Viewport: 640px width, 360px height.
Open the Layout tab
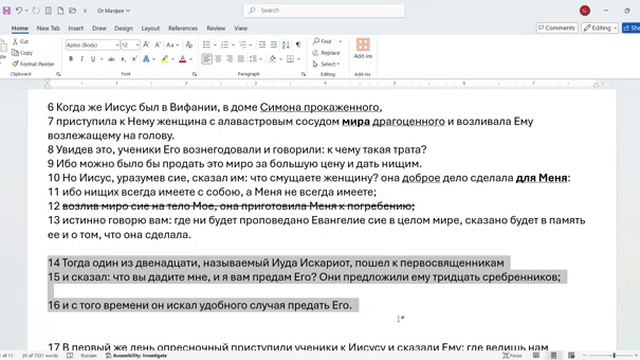151,28
